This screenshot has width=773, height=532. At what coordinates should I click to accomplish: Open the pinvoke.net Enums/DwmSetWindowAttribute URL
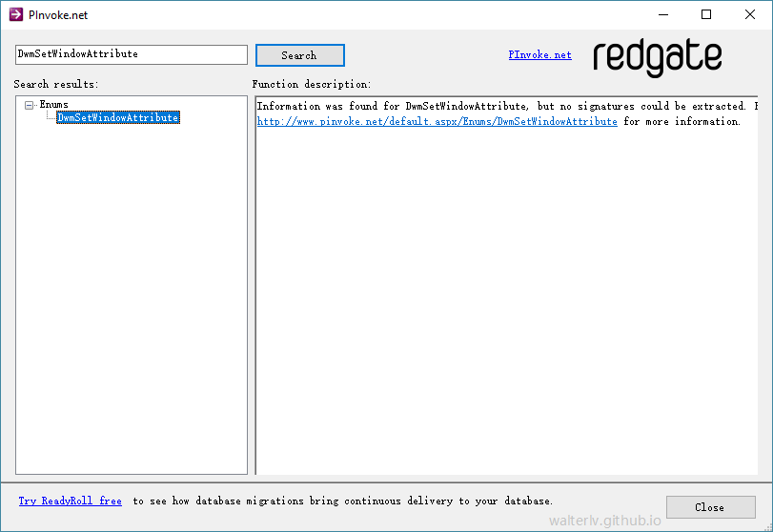coord(437,122)
